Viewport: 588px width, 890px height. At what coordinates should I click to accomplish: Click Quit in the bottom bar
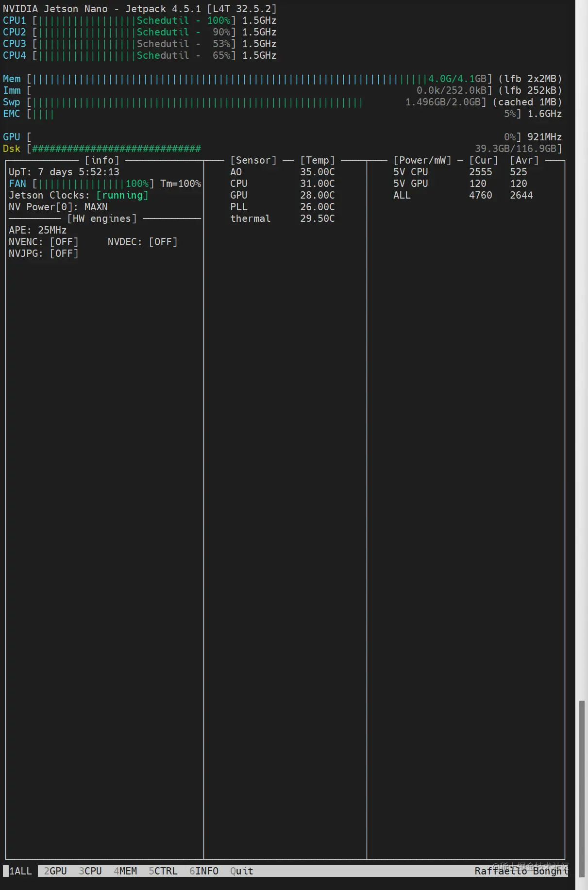242,871
